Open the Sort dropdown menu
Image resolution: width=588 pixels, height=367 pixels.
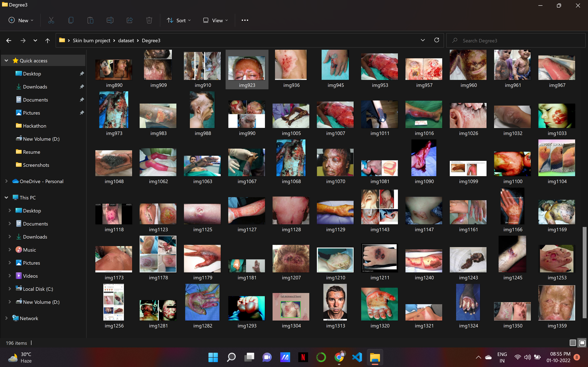pyautogui.click(x=179, y=20)
